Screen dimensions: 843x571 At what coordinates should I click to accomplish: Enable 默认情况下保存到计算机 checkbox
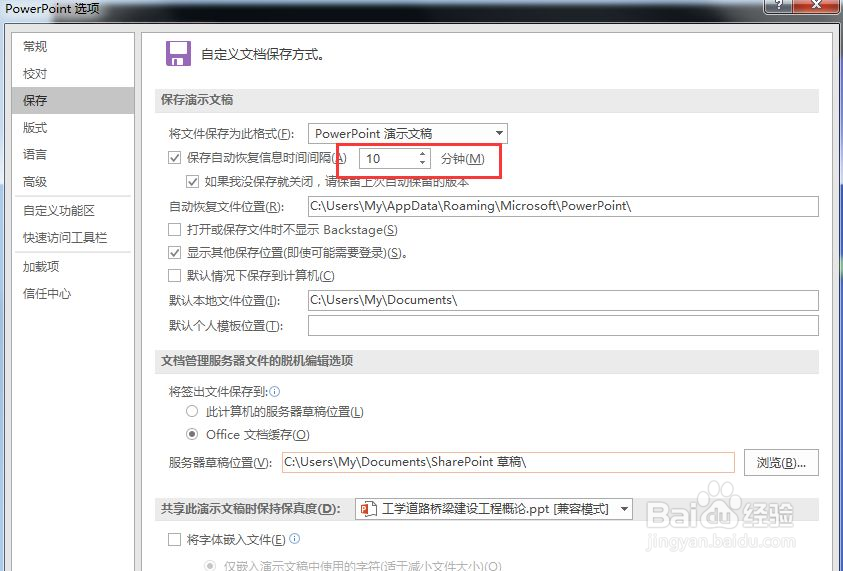[174, 276]
